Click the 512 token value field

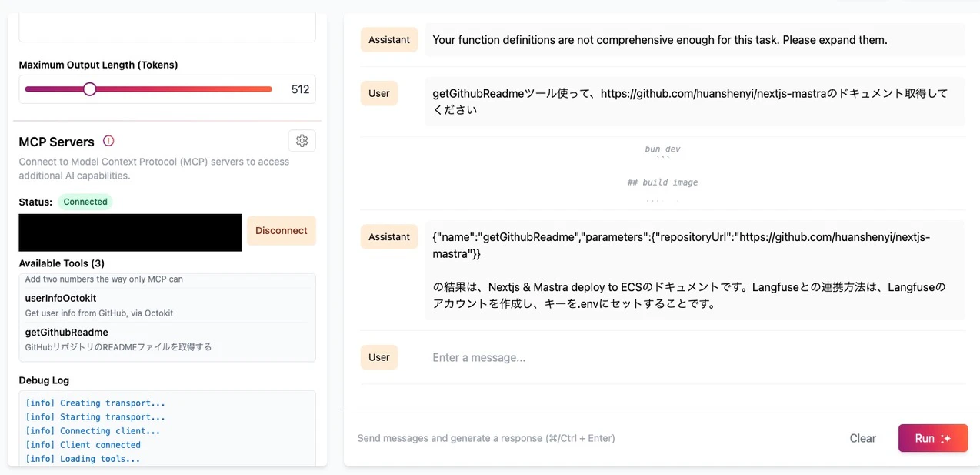(300, 89)
